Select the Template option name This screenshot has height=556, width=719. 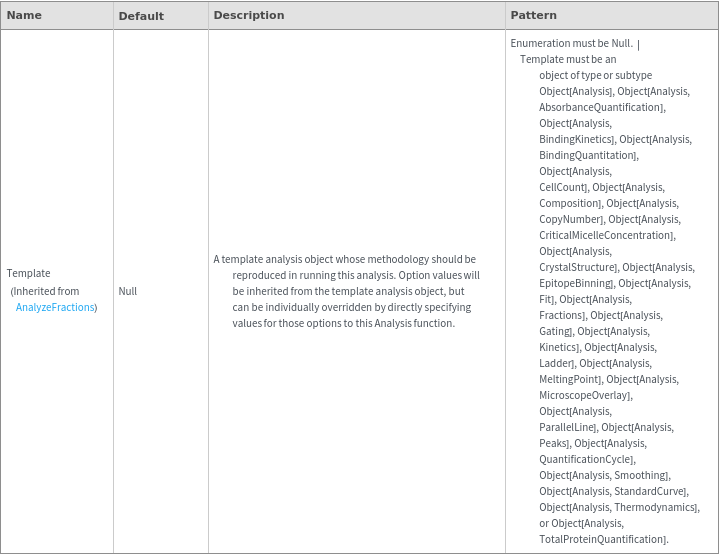click(x=29, y=273)
